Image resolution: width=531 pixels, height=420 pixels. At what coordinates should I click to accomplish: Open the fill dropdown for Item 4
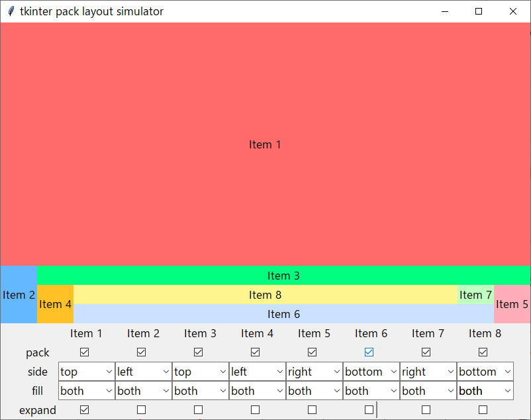click(258, 391)
